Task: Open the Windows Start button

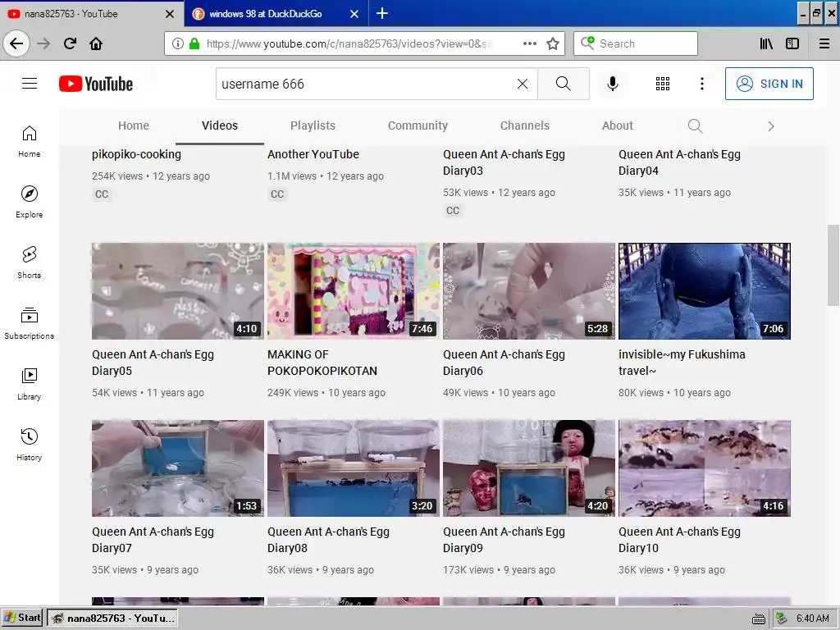Action: [x=22, y=618]
